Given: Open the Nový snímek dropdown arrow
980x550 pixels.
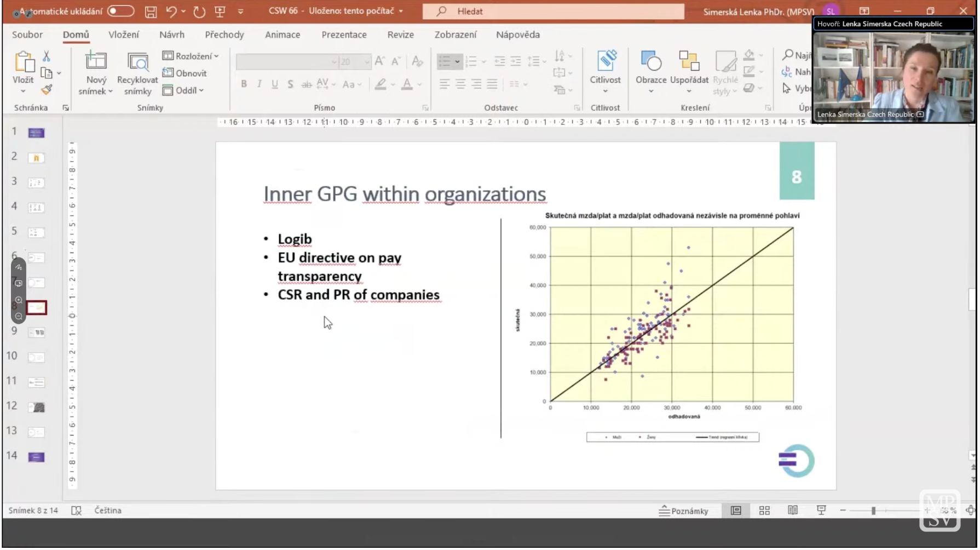Looking at the screenshot, I should [x=96, y=91].
